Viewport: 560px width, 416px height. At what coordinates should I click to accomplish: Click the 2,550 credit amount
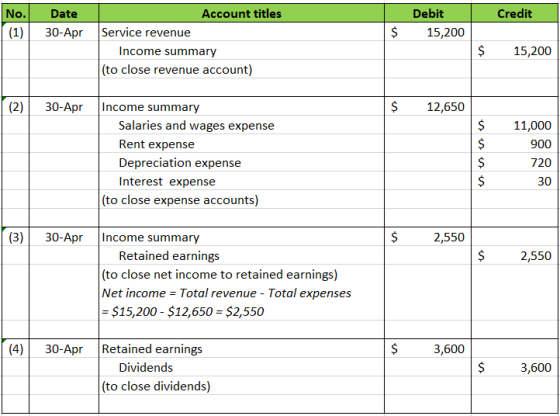coord(515,256)
